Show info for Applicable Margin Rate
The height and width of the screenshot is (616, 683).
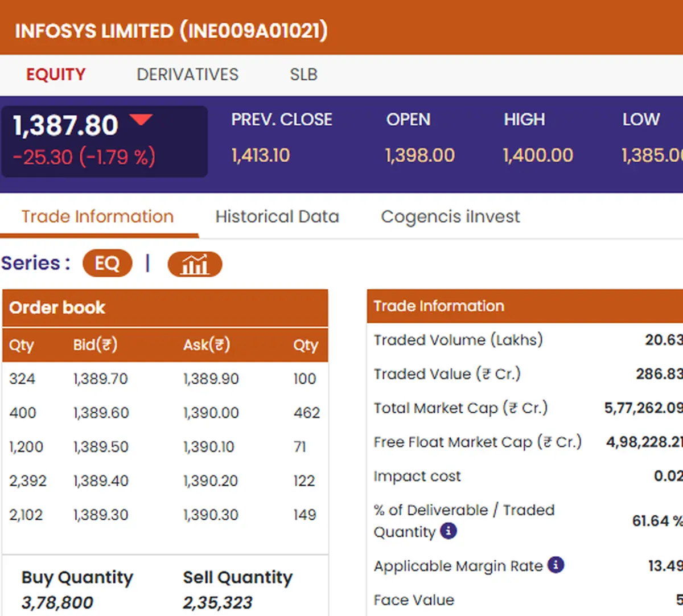(x=556, y=565)
